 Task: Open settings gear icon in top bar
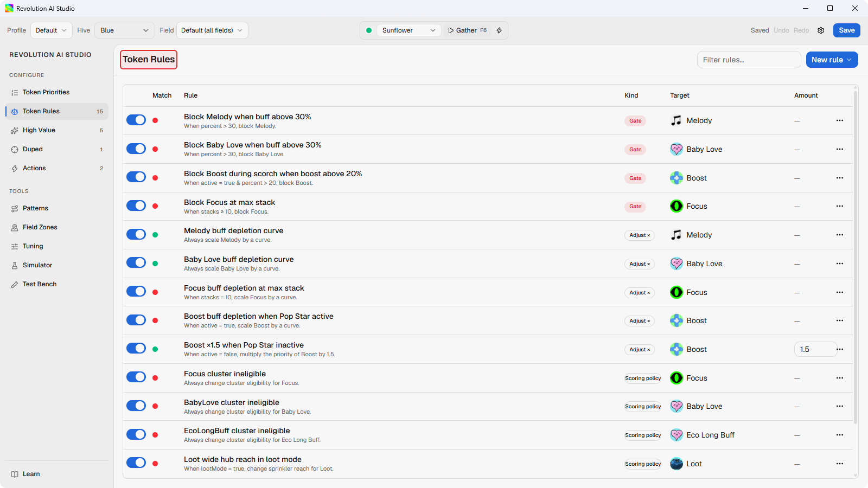point(821,30)
